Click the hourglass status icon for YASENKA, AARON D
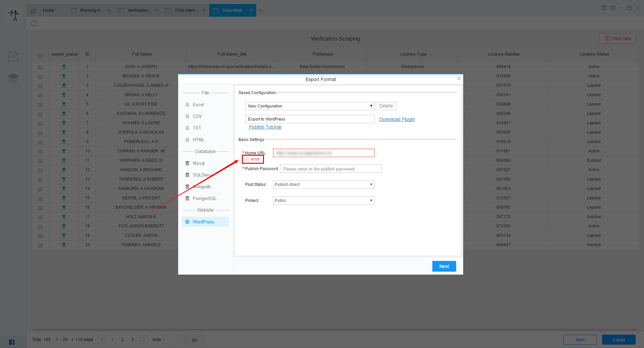The height and width of the screenshot is (348, 644). pos(64,245)
